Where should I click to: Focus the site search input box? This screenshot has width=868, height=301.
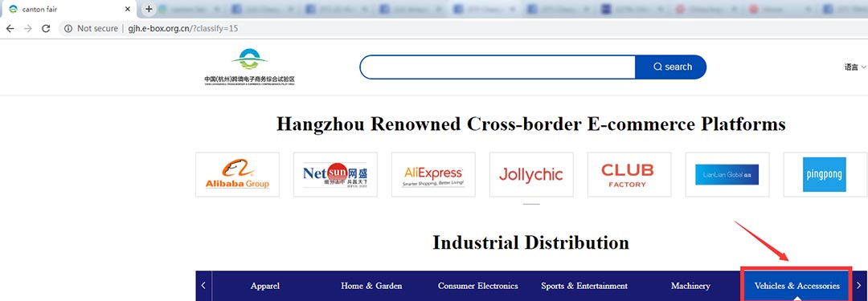pyautogui.click(x=497, y=67)
